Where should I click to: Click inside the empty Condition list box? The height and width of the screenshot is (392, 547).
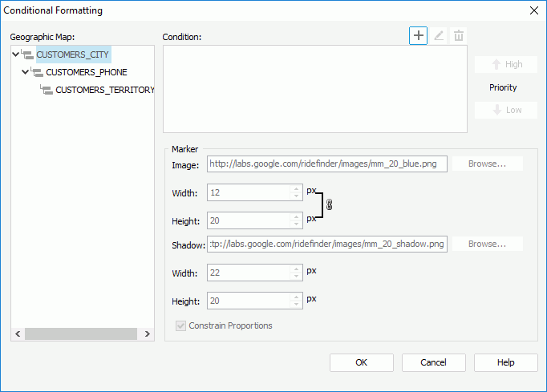(315, 89)
